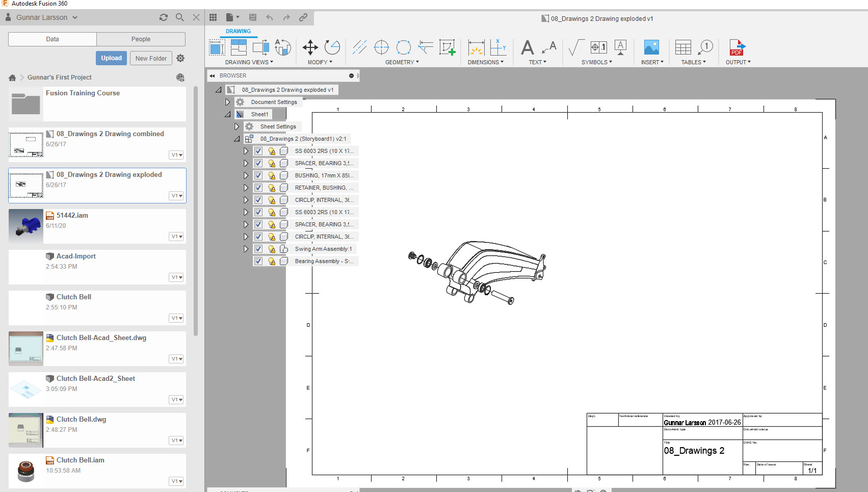Screen dimensions: 868x492
Task: Switch to the People tab
Action: (x=141, y=39)
